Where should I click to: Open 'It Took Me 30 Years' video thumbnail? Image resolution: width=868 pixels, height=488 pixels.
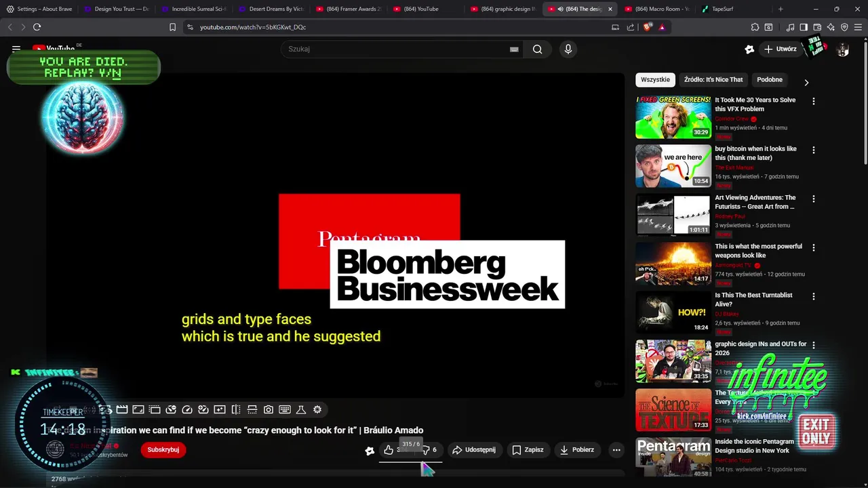tap(673, 117)
